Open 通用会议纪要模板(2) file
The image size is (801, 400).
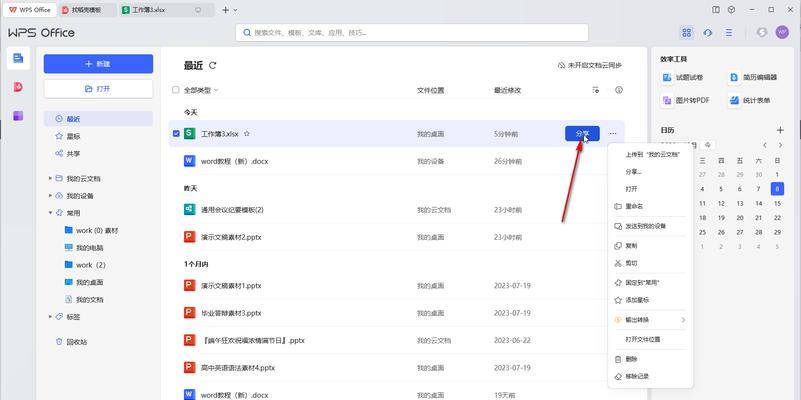coord(396,209)
